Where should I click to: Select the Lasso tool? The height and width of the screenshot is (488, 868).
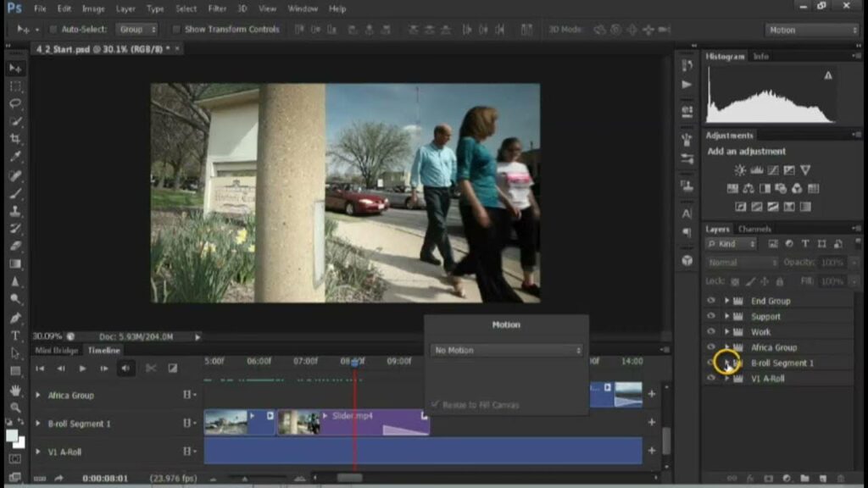click(x=15, y=103)
